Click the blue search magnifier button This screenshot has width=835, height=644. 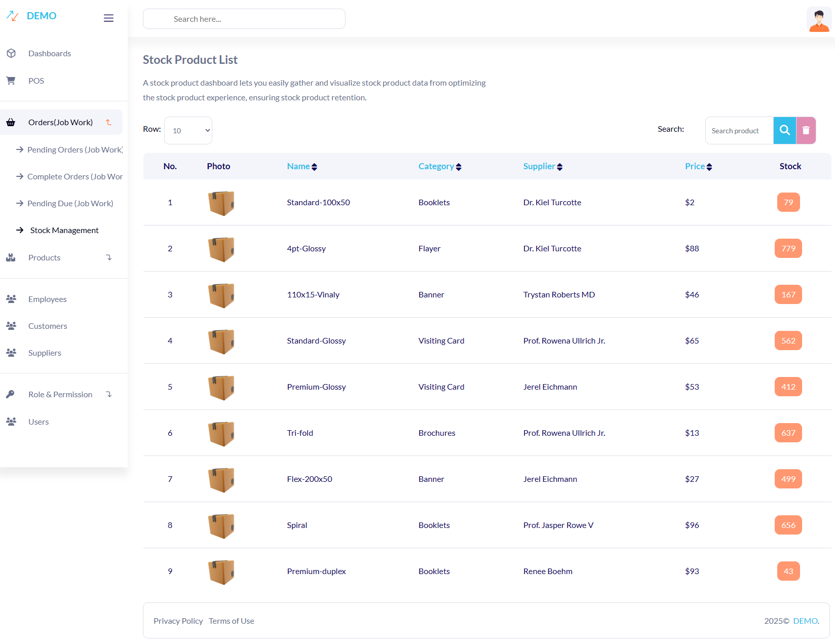784,130
